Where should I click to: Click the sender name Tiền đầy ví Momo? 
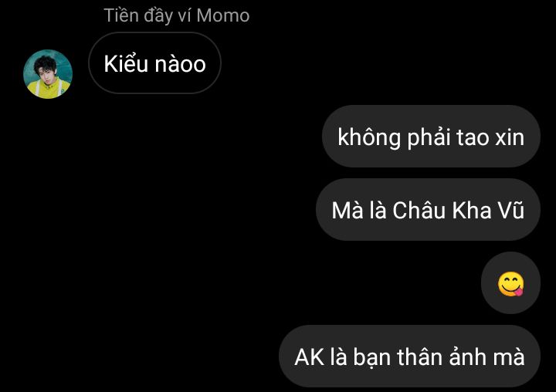pos(177,15)
